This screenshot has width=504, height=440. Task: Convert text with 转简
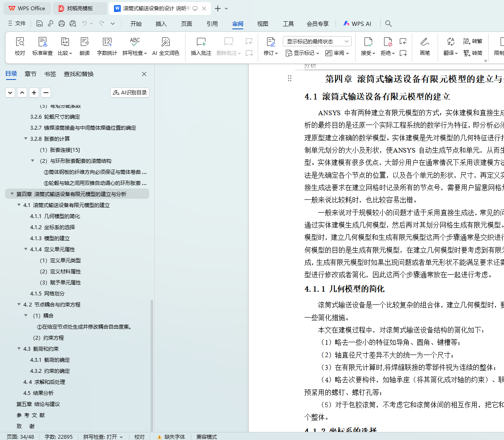point(473,53)
